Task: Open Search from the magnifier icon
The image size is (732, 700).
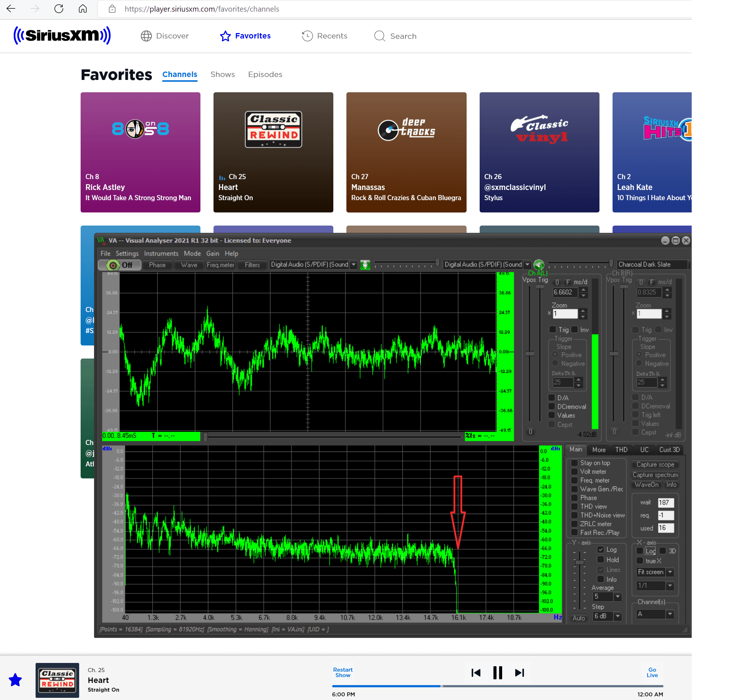Action: [379, 36]
